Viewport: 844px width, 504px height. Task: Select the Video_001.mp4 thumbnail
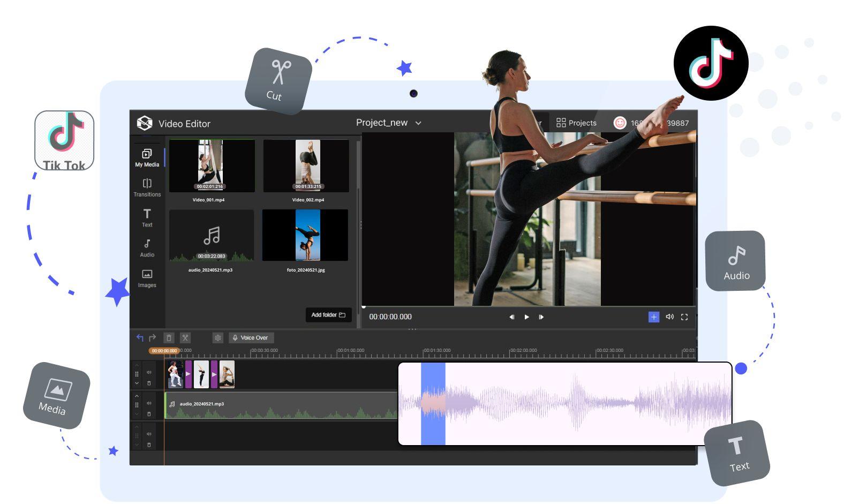(212, 166)
